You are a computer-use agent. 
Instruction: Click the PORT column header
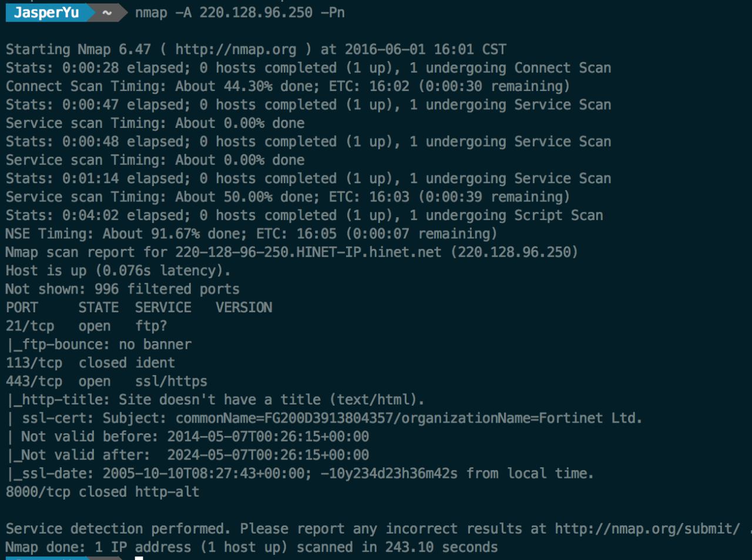point(22,308)
